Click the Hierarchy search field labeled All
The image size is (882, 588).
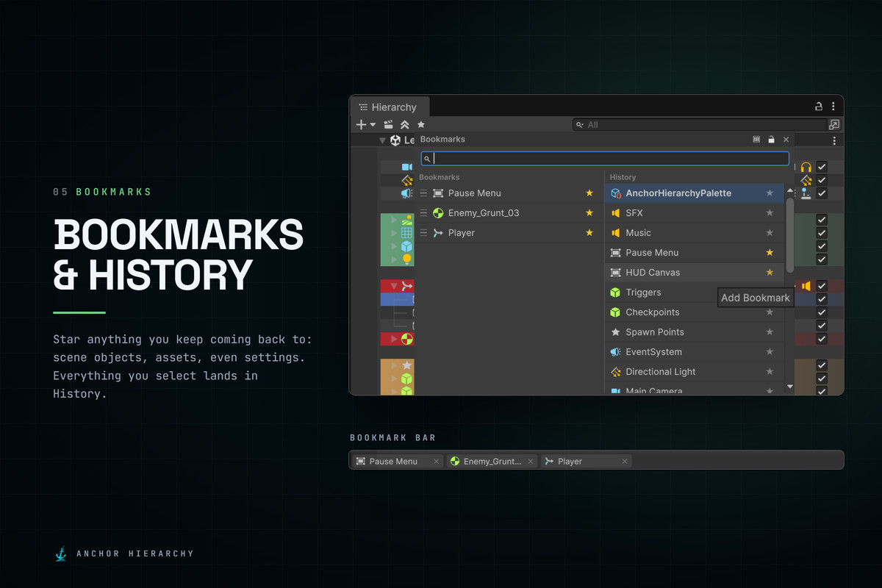(x=700, y=125)
